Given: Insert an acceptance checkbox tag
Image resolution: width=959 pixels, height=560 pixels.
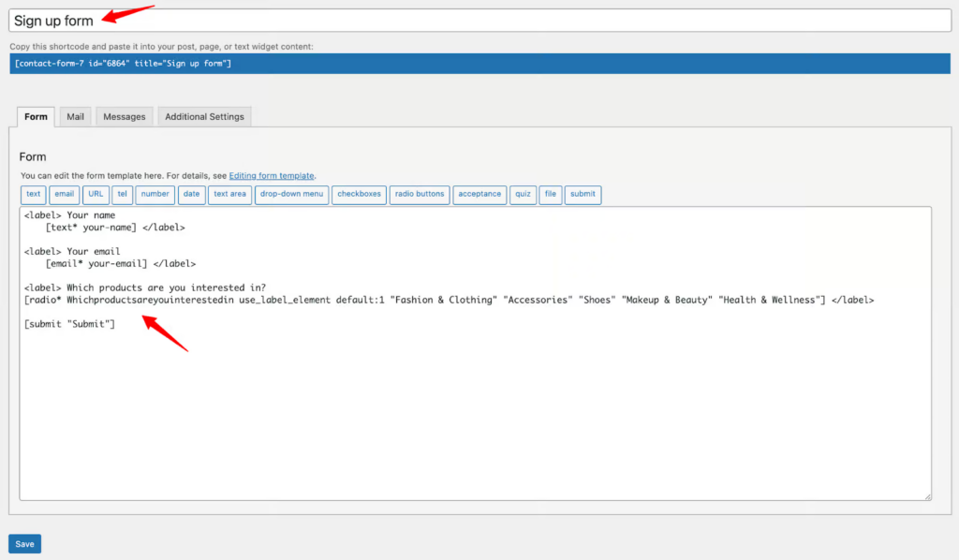Looking at the screenshot, I should pos(479,195).
